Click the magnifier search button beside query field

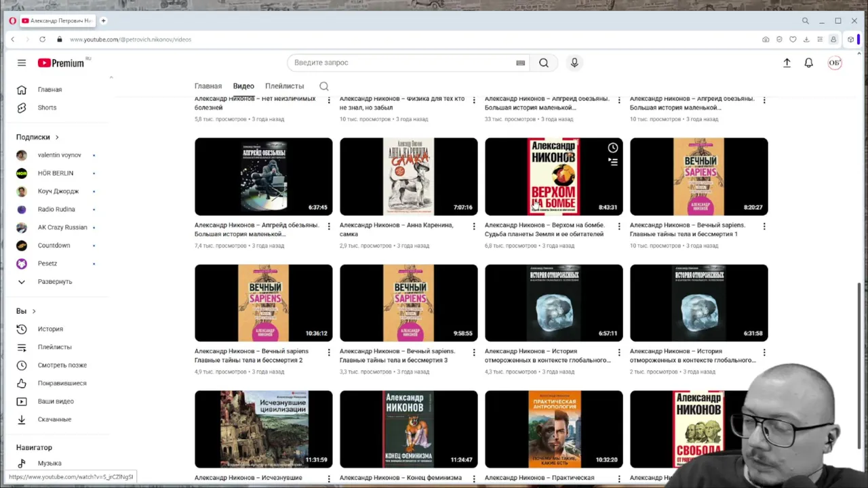pyautogui.click(x=544, y=63)
